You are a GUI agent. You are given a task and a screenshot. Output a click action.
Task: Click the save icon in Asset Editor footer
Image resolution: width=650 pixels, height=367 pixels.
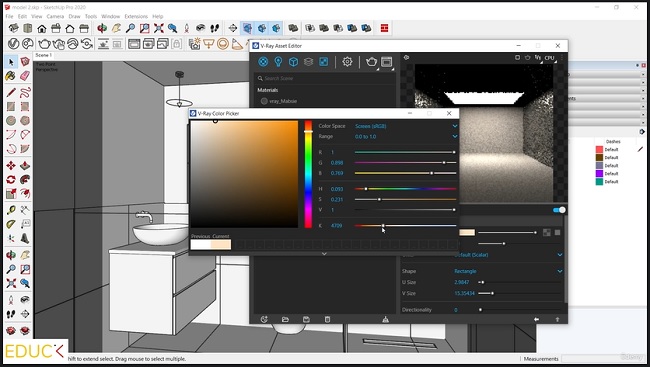click(306, 319)
